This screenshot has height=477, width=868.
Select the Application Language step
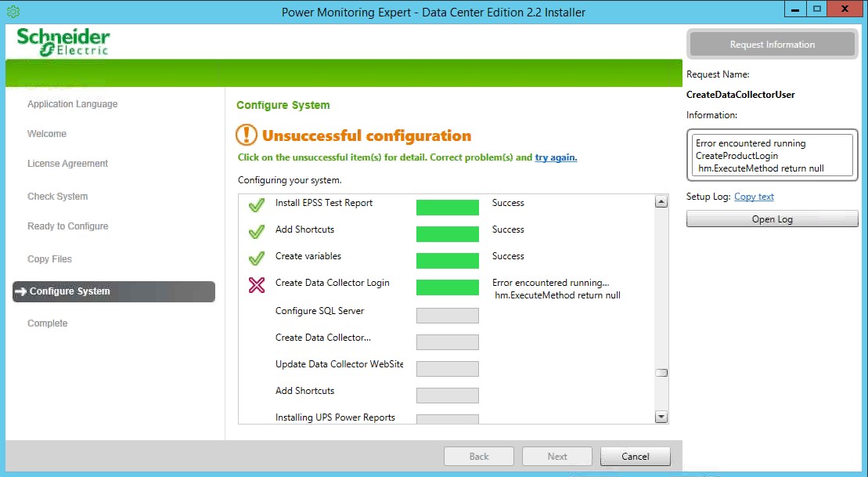(x=73, y=104)
